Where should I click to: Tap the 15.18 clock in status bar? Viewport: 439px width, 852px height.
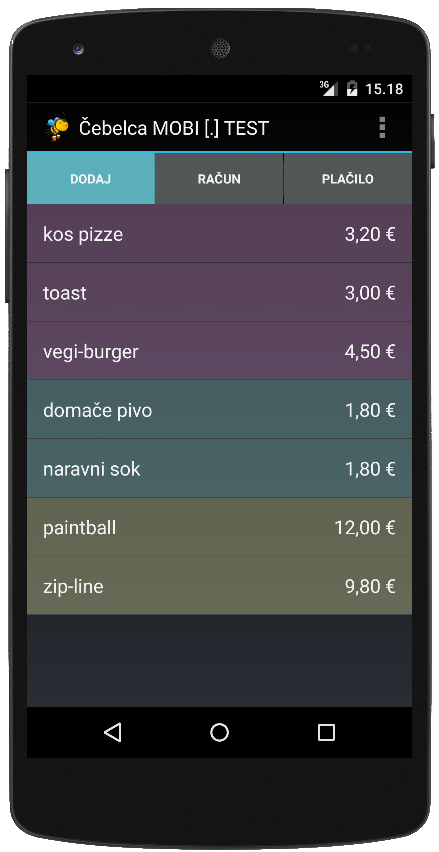(x=384, y=89)
